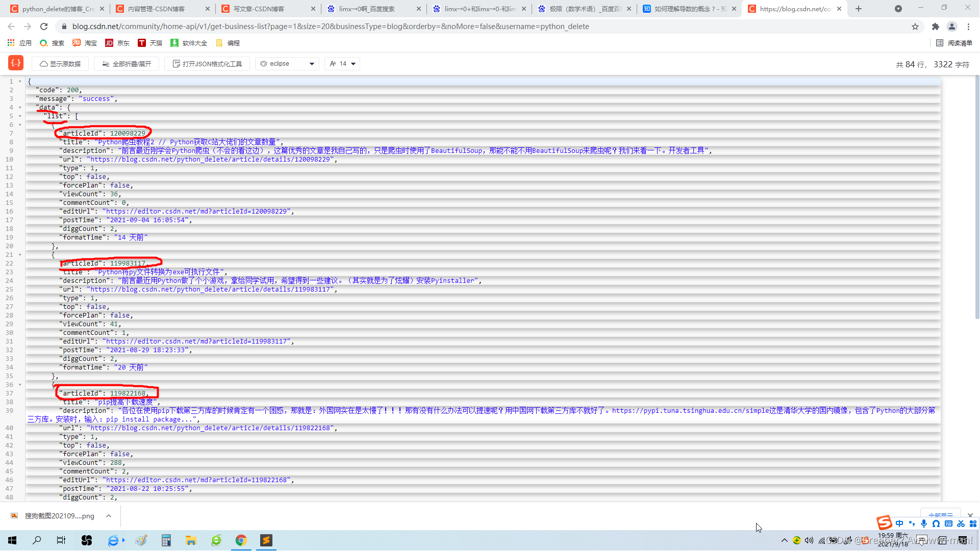Toggle show raw data button
Viewport: 980px width, 551px height.
pyautogui.click(x=60, y=64)
